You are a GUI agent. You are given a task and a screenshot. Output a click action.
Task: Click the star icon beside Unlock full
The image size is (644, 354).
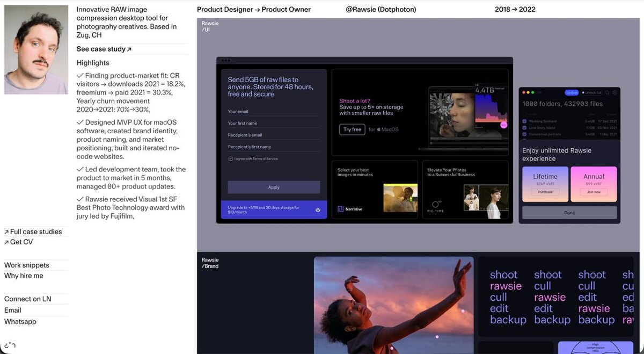point(608,93)
